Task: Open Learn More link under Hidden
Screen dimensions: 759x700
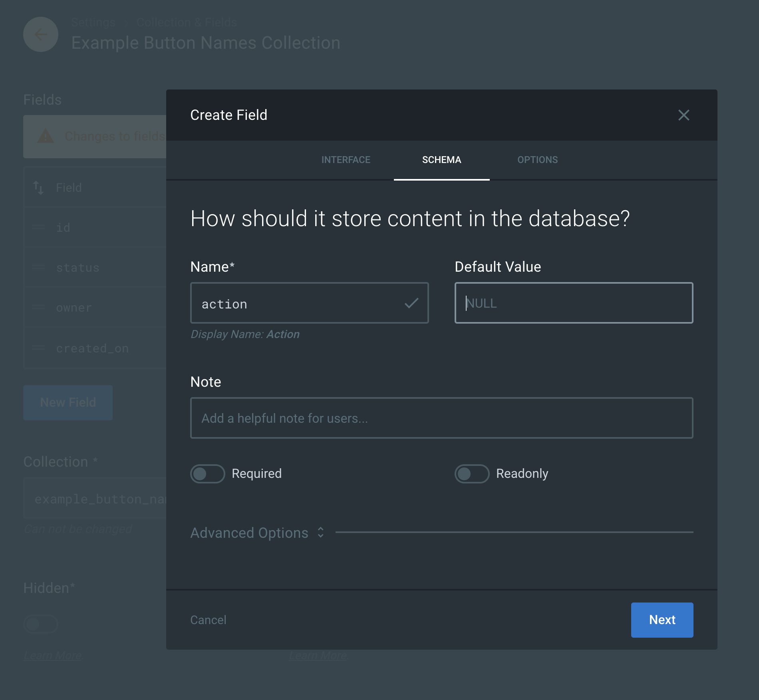Action: tap(53, 655)
